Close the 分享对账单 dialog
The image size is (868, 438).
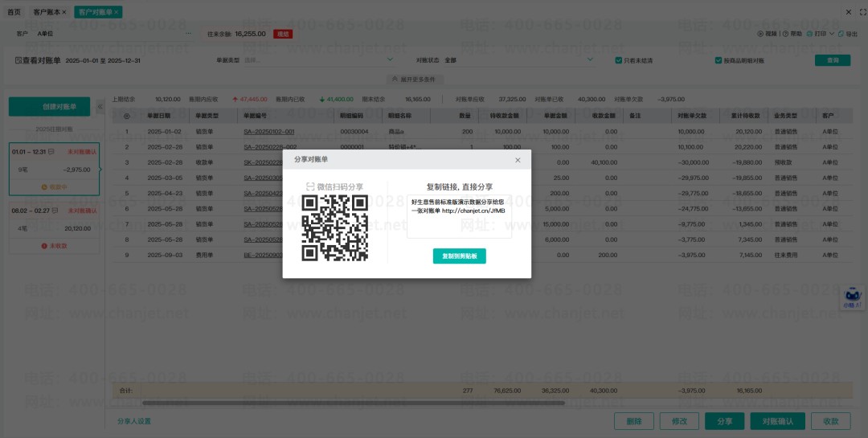pyautogui.click(x=518, y=160)
